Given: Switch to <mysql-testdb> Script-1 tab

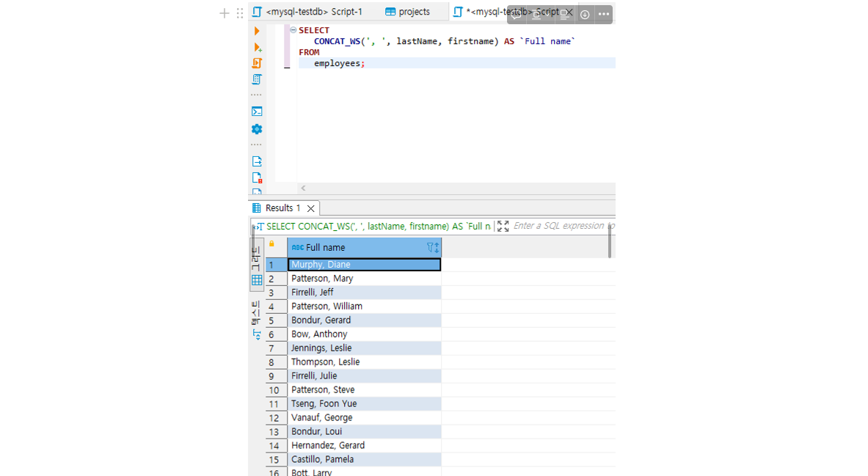Looking at the screenshot, I should coord(307,12).
